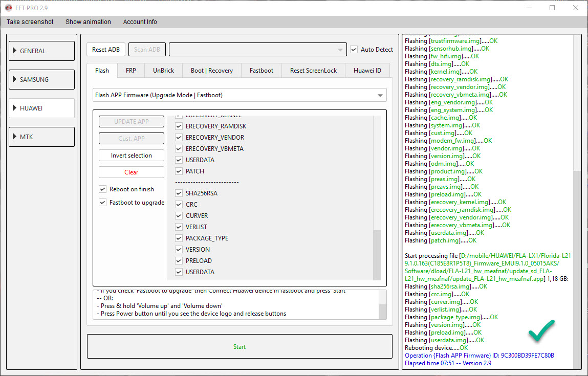
Task: Uncheck the CRC partition checkbox
Action: (x=179, y=205)
